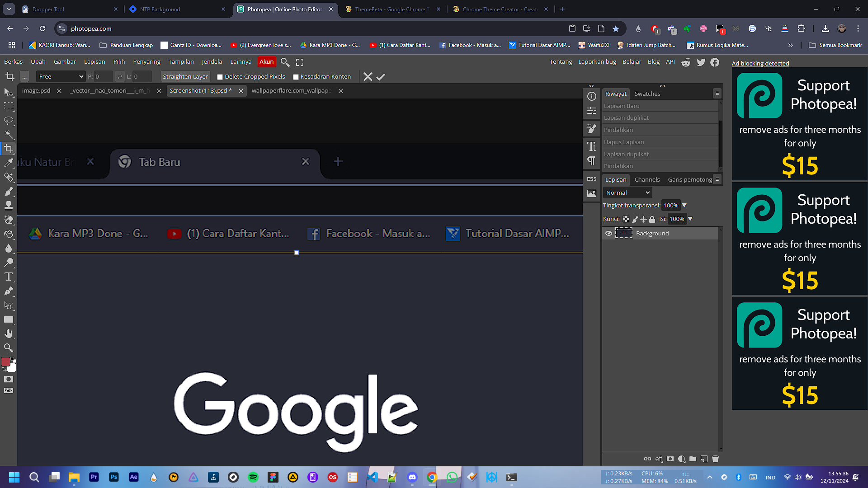This screenshot has width=868, height=488.
Task: Expand the Tingkat transparansi slider arrow
Action: click(684, 206)
